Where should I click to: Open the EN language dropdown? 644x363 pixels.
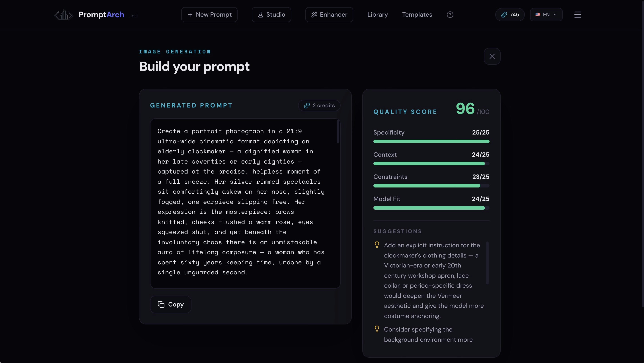coord(546,14)
